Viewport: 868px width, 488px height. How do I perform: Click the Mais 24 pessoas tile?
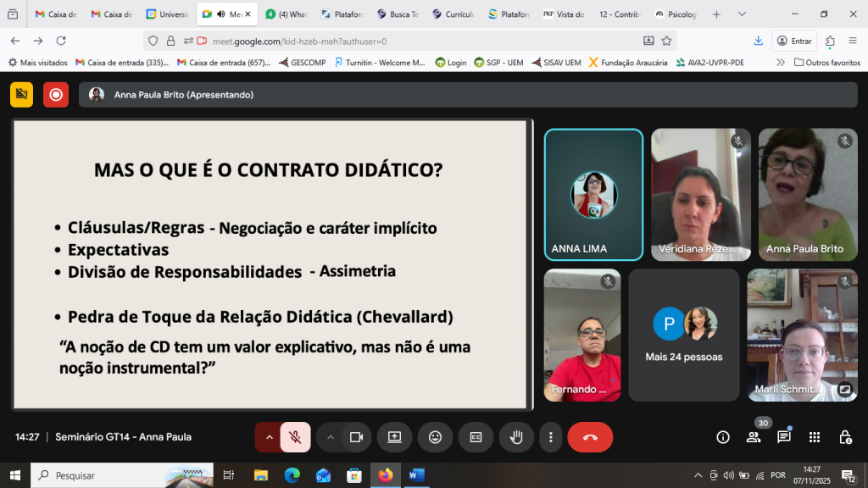coord(683,334)
